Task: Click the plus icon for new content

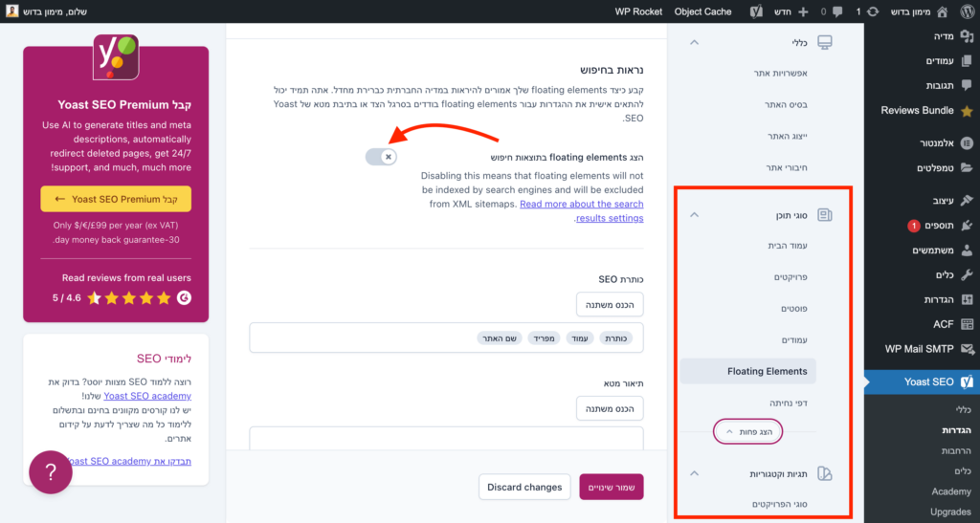Action: [803, 11]
